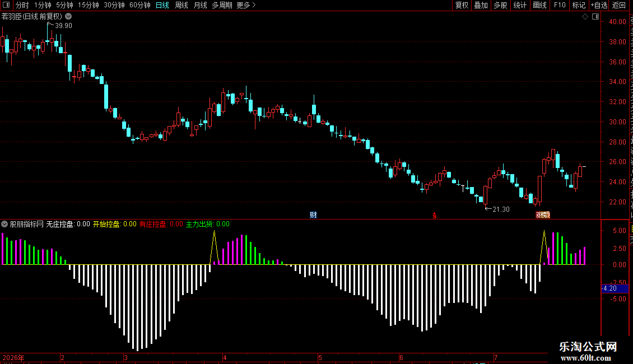Click the 30.00 price axis label

click(x=617, y=122)
